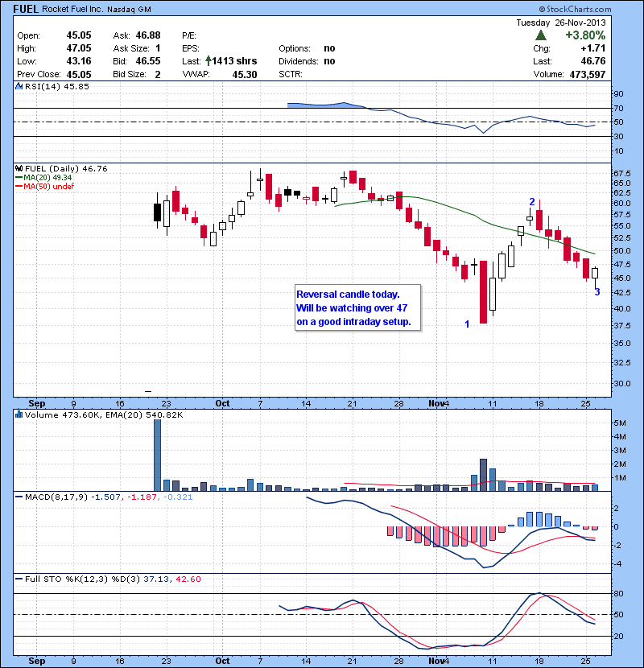The image size is (644, 668).
Task: Click the RSI area-chart icon
Action: [x=19, y=86]
